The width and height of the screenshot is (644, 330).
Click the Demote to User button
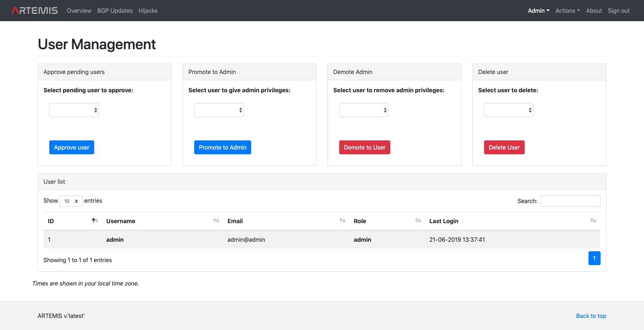(364, 147)
